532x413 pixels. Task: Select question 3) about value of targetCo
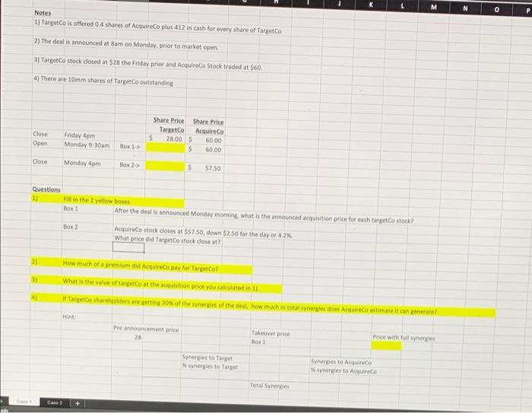click(160, 284)
